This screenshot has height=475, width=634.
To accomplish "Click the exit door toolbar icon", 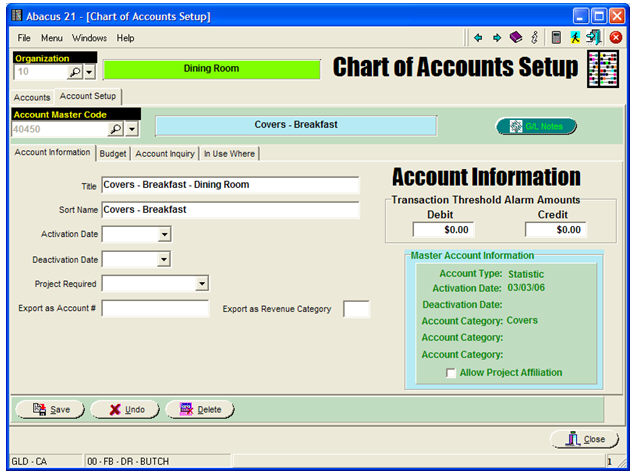I will [594, 37].
